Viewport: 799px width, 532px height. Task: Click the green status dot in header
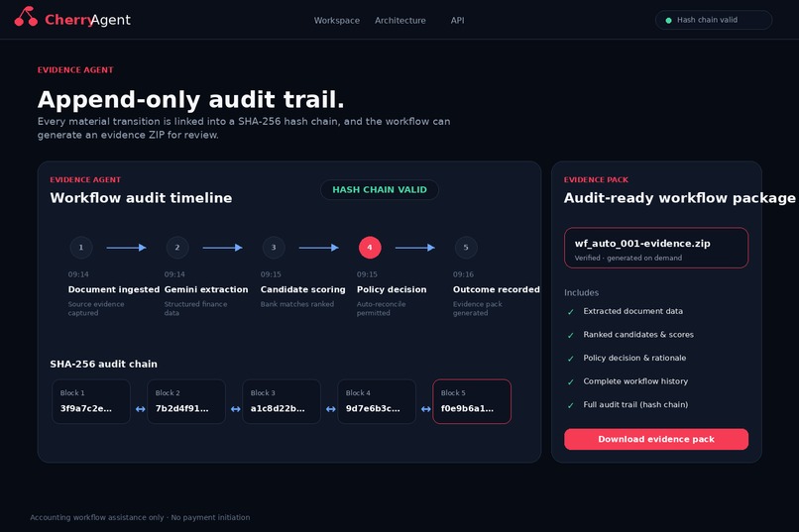coord(668,21)
